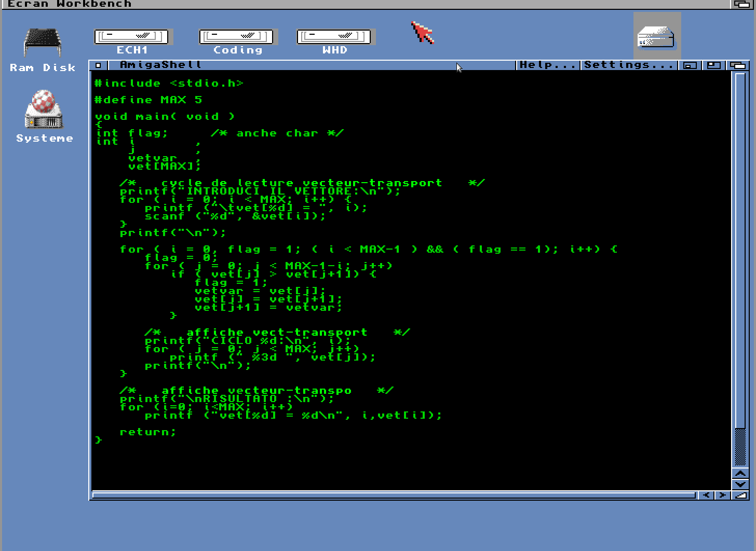Click the '#define MAX 5' line

click(x=148, y=100)
